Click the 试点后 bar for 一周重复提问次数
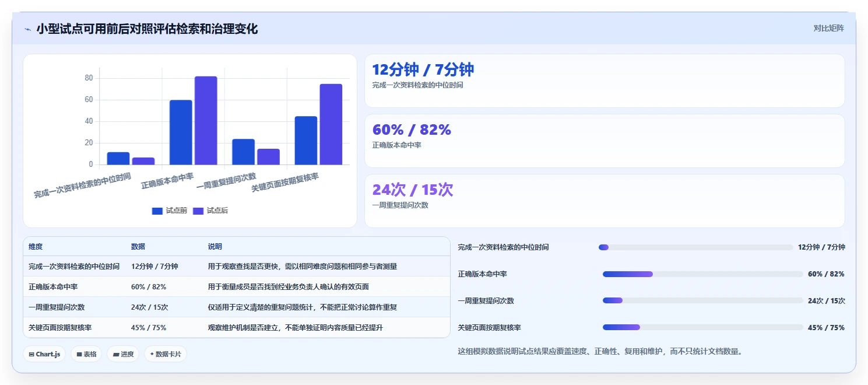 (x=269, y=157)
